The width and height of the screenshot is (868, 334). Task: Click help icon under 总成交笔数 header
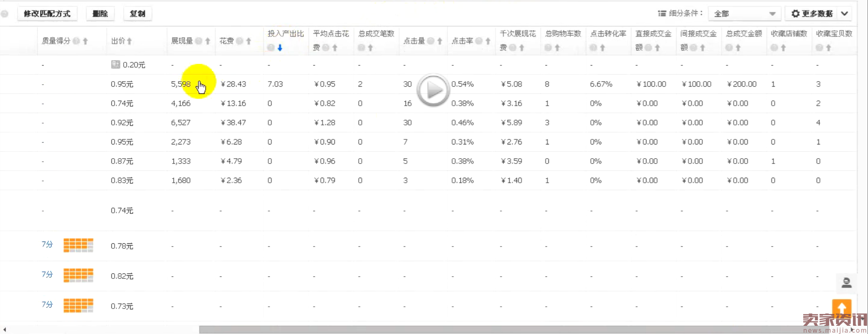[x=361, y=48]
